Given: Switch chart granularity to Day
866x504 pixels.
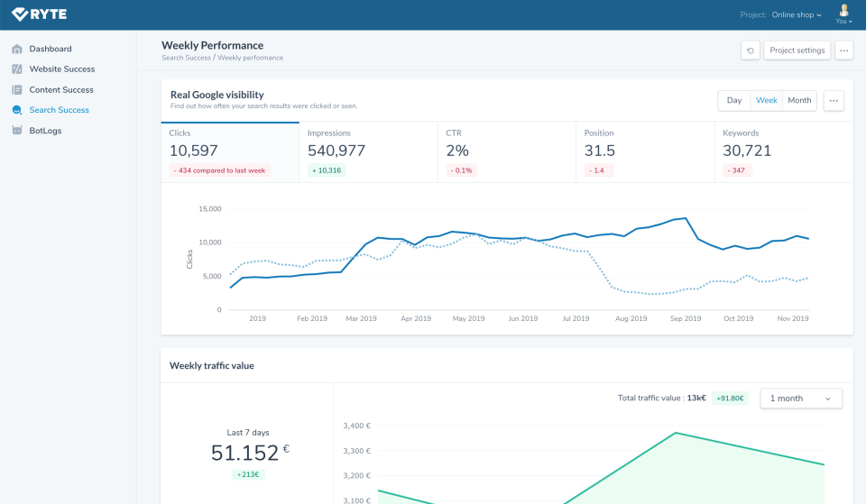Looking at the screenshot, I should (x=734, y=100).
